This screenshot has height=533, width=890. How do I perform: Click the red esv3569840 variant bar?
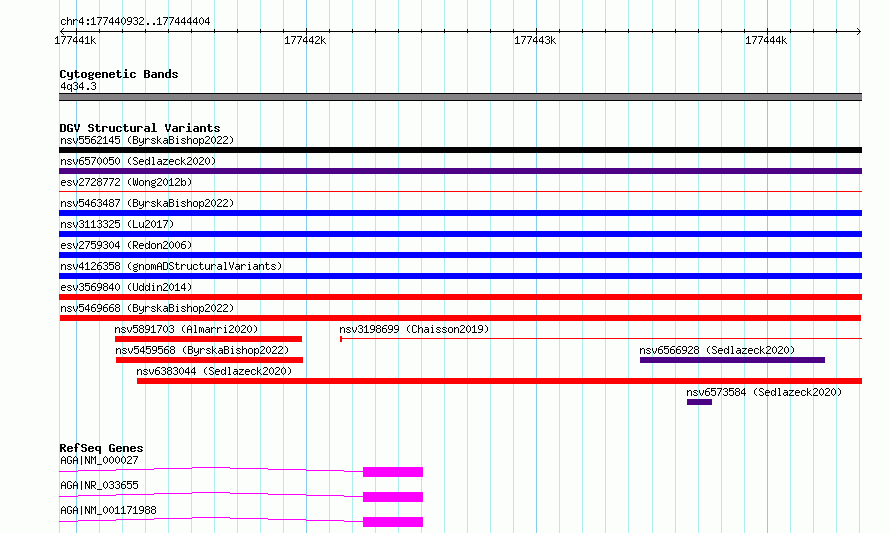point(460,297)
